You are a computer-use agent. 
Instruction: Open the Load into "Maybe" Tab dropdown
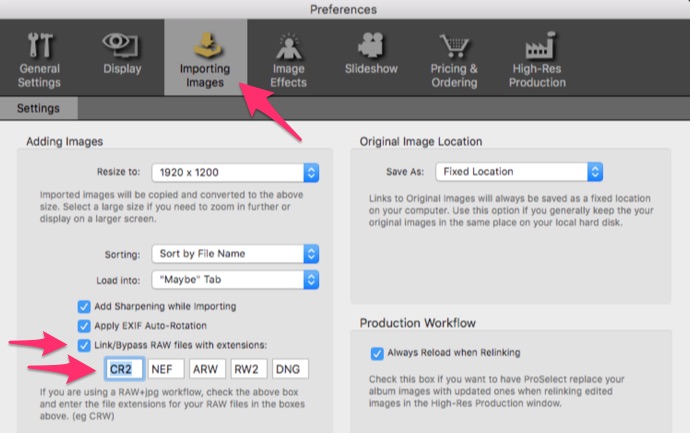tap(234, 279)
